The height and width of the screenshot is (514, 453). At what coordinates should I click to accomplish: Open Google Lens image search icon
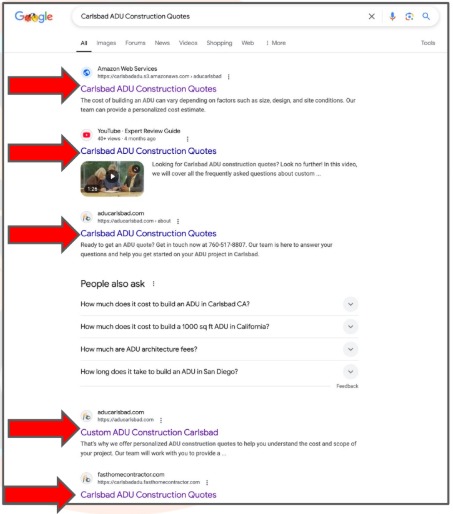(x=409, y=16)
